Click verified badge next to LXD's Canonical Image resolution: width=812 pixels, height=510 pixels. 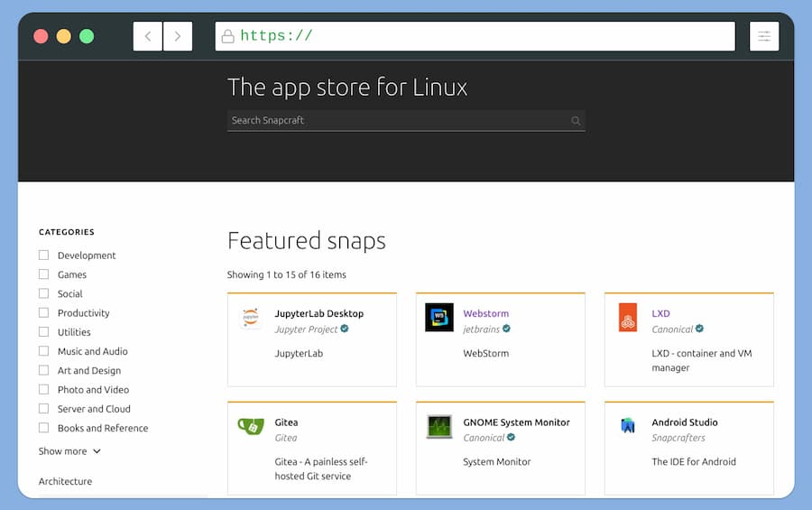point(699,329)
